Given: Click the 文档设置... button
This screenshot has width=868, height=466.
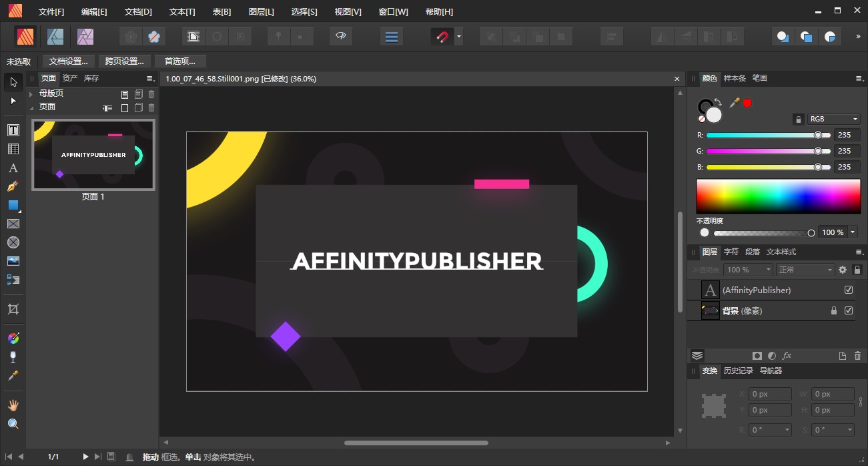Looking at the screenshot, I should [69, 61].
